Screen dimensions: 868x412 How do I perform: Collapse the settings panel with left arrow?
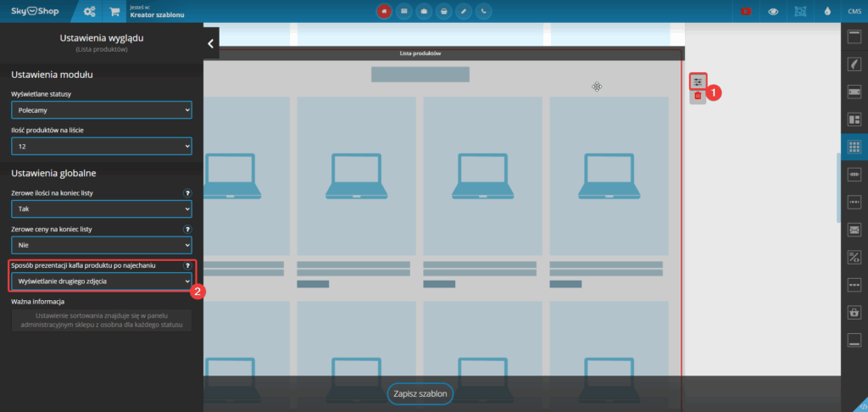(210, 43)
